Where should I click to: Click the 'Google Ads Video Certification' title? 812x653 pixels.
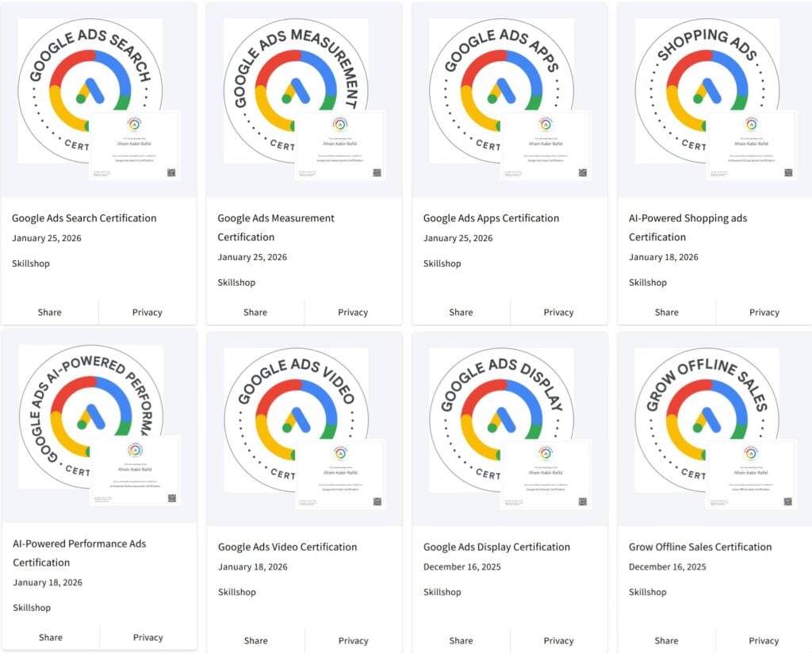tap(287, 547)
